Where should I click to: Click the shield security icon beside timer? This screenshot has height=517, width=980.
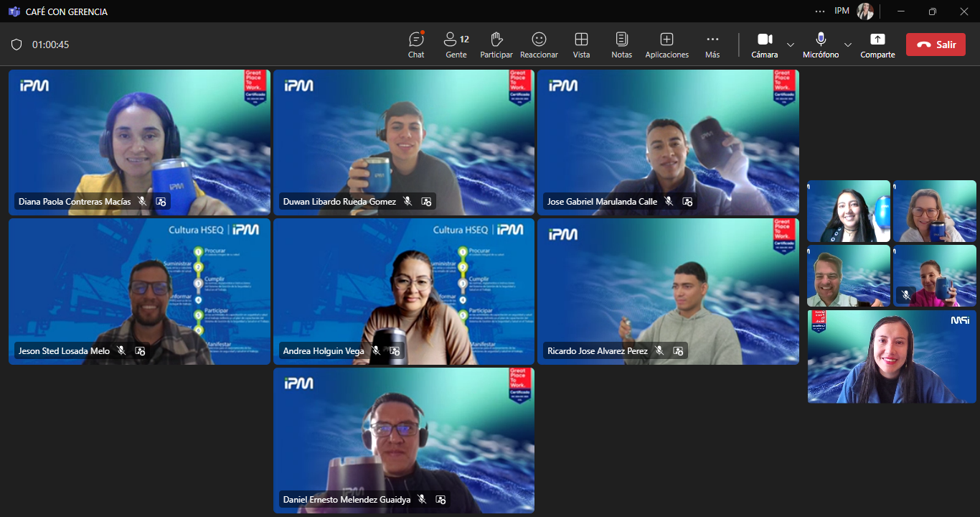(17, 45)
